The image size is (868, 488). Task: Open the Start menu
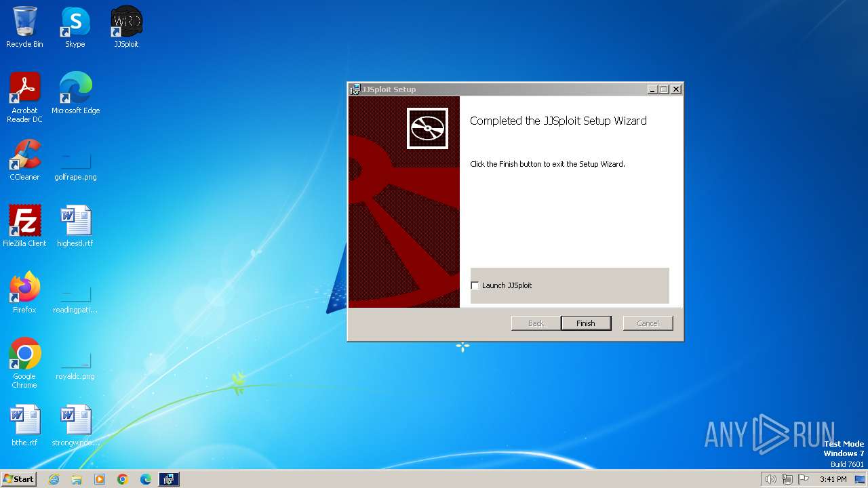coord(19,479)
